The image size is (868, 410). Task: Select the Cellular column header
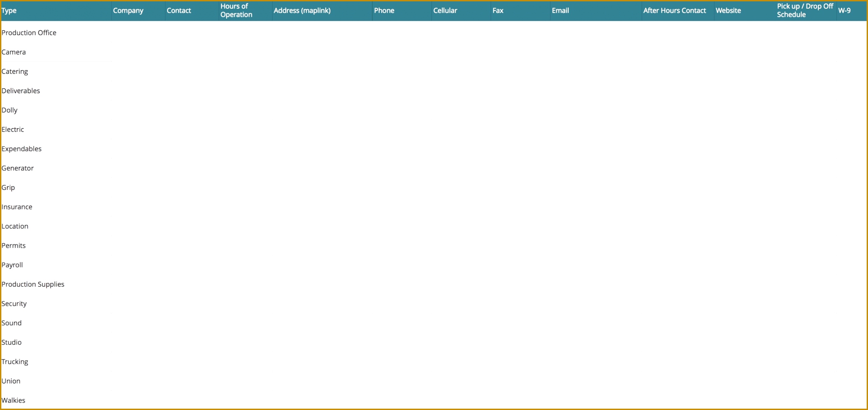click(445, 10)
